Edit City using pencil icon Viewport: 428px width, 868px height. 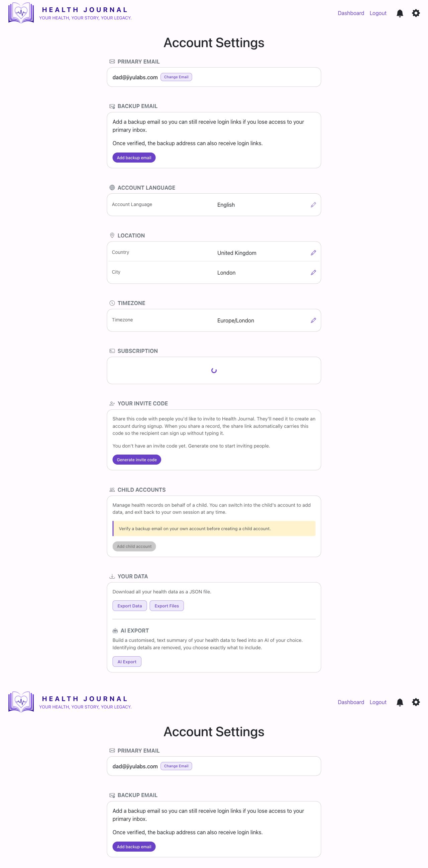(313, 273)
